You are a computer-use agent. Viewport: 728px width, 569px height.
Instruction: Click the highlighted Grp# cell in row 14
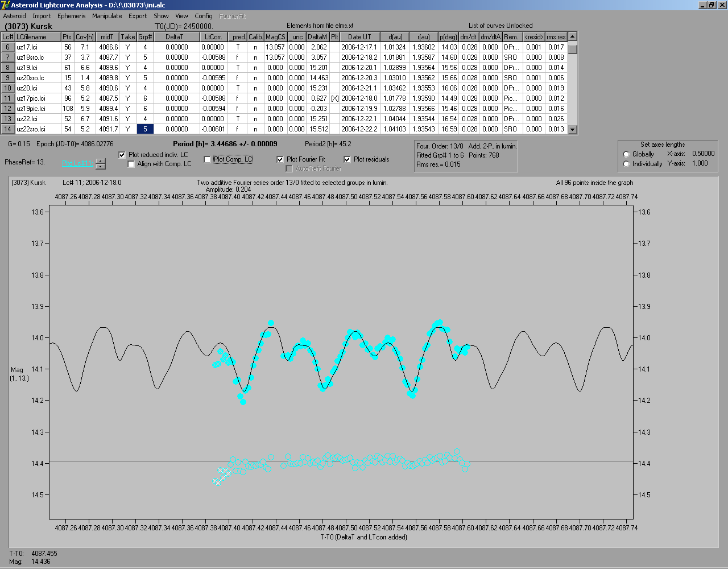[x=145, y=129]
